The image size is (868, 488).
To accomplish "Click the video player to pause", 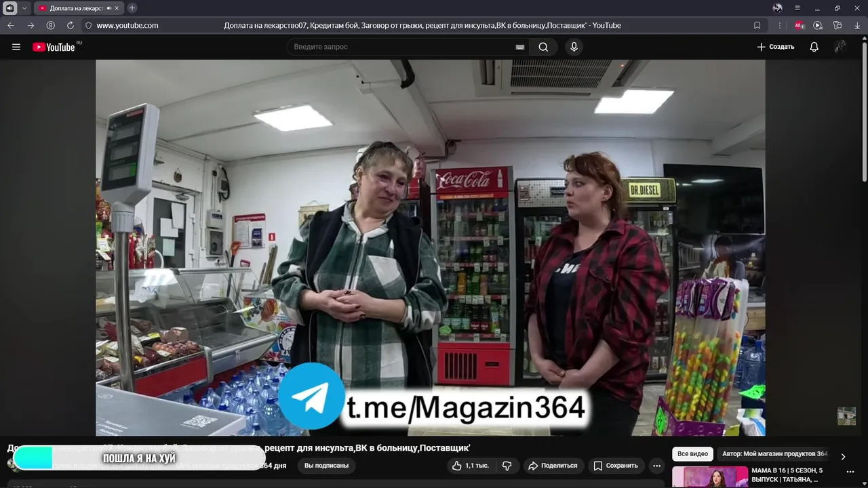I will [x=430, y=247].
